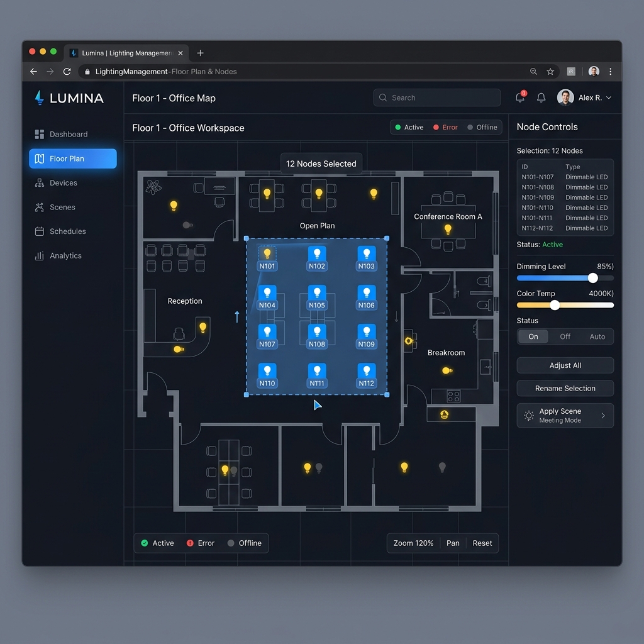Select node N105 bulb icon
This screenshot has width=644, height=644.
pyautogui.click(x=317, y=292)
